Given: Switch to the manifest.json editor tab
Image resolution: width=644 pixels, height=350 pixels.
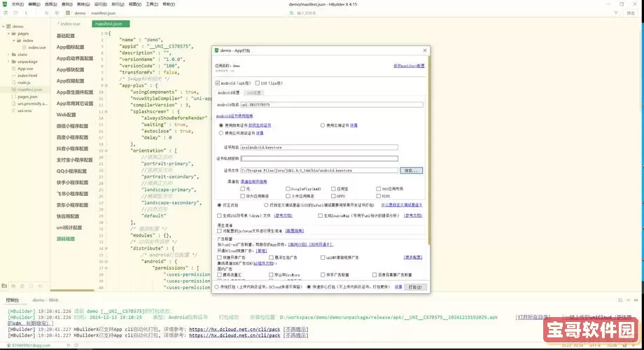Looking at the screenshot, I should 111,24.
